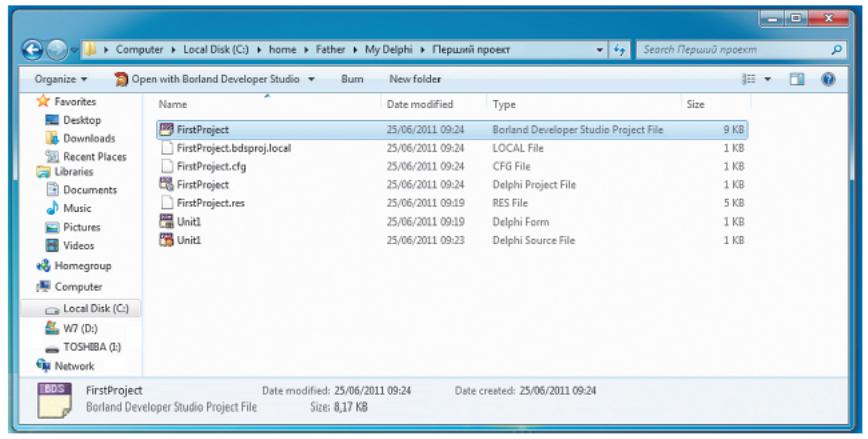The width and height of the screenshot is (868, 439).
Task: Click Homegroup in the navigation pane
Action: point(82,266)
